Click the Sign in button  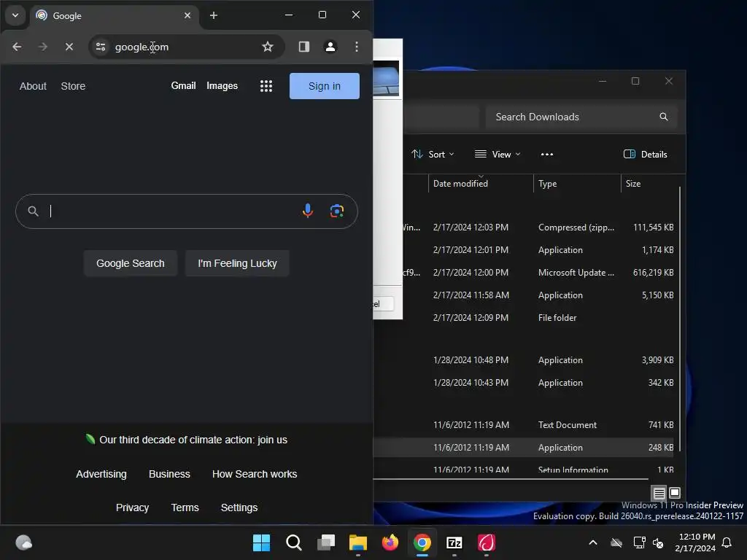tap(325, 86)
